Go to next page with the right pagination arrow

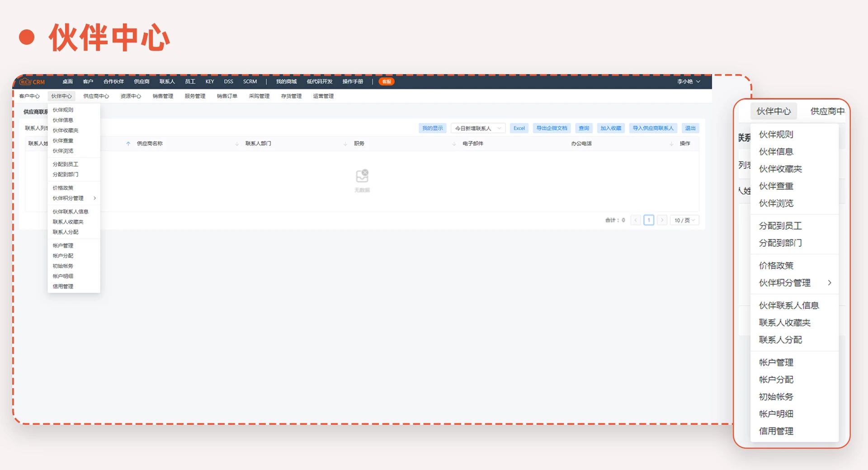pyautogui.click(x=662, y=220)
